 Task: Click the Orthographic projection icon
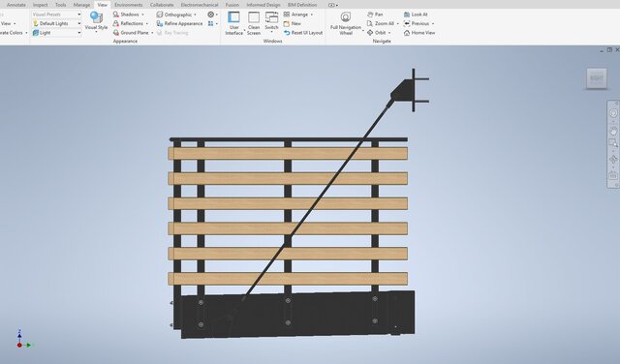point(159,15)
